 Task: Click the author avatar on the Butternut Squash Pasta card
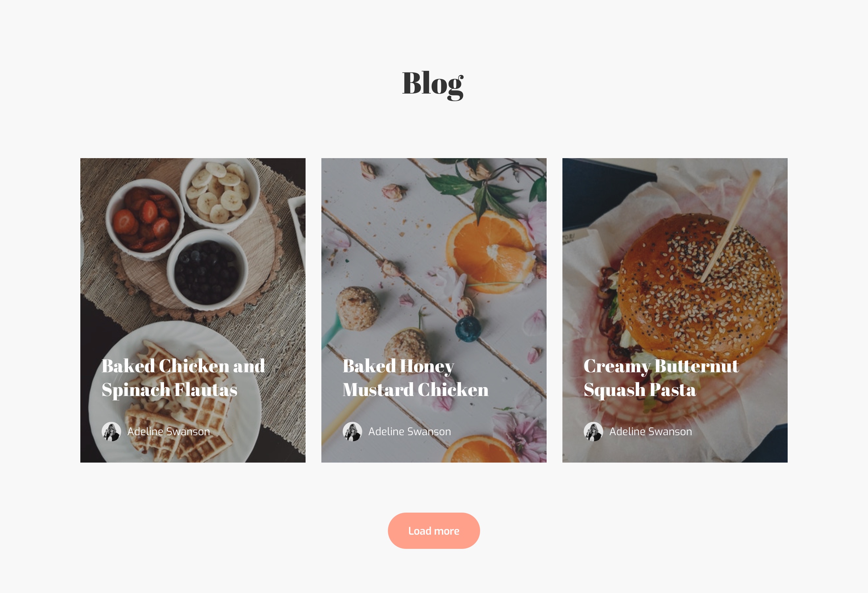pos(593,432)
